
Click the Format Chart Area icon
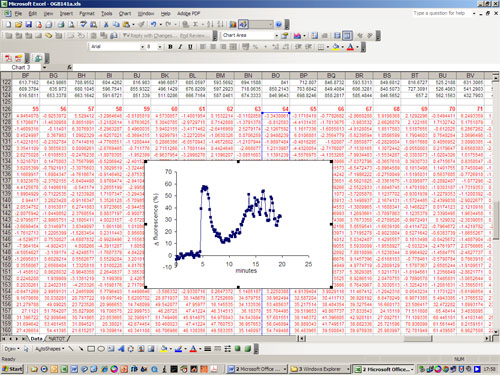[285, 35]
